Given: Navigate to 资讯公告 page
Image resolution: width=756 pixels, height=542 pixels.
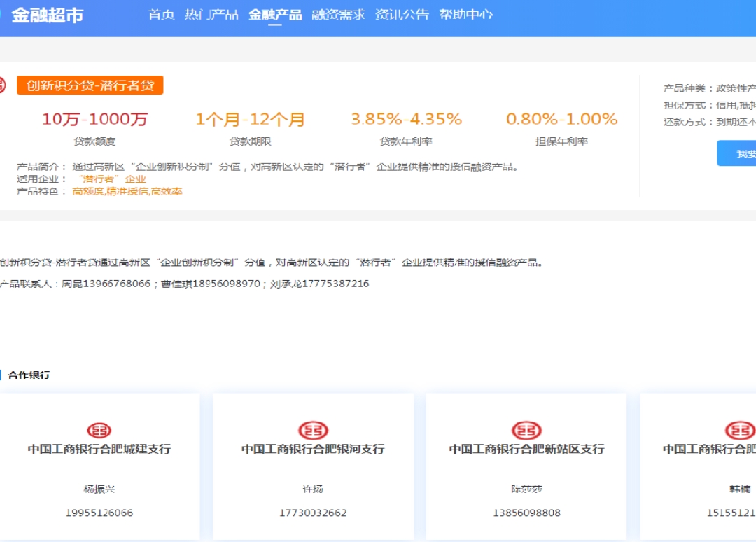Looking at the screenshot, I should [402, 15].
